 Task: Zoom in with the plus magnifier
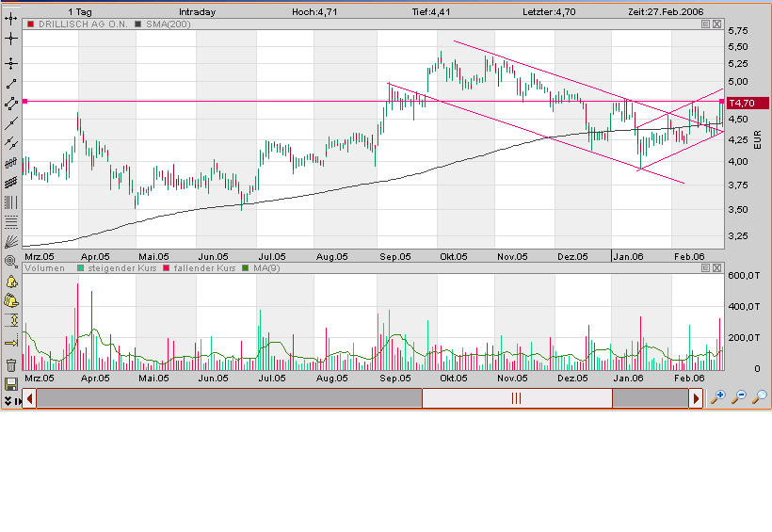point(717,397)
